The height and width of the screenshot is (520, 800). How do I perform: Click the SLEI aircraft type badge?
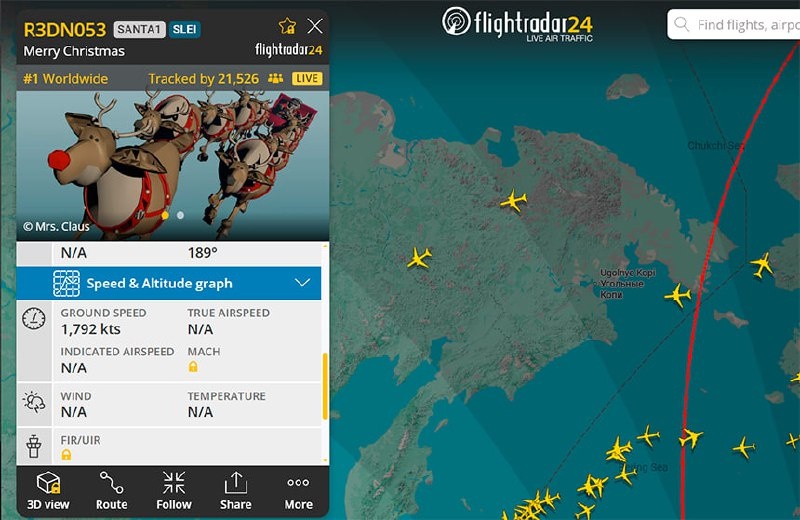click(184, 30)
